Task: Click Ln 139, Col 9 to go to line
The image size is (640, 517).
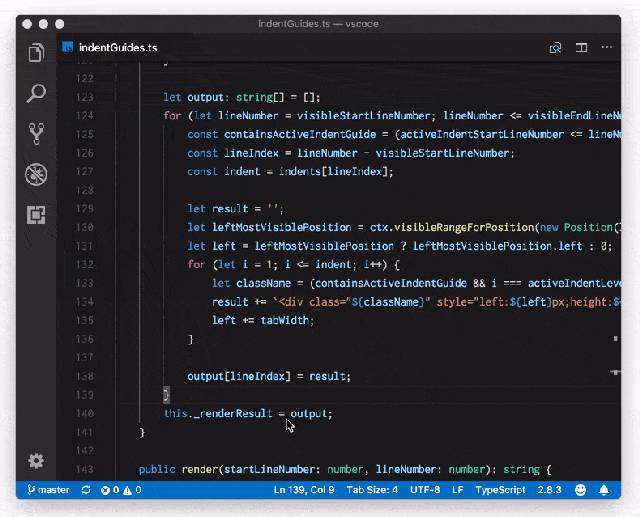Action: click(x=304, y=490)
